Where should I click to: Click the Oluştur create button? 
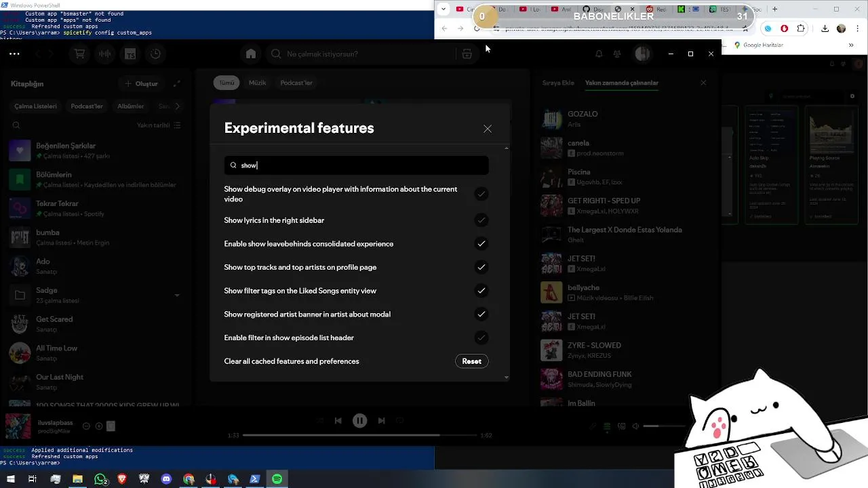[140, 83]
